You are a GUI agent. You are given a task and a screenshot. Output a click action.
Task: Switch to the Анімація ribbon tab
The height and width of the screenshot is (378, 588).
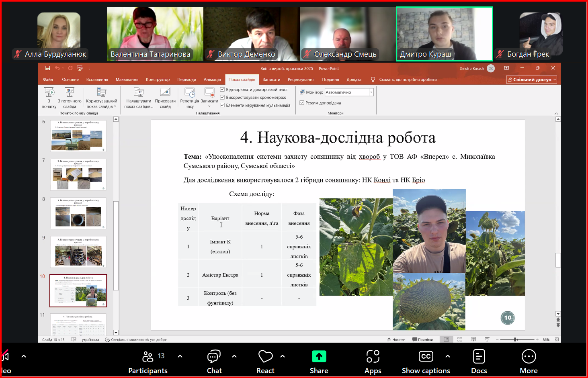click(x=212, y=80)
